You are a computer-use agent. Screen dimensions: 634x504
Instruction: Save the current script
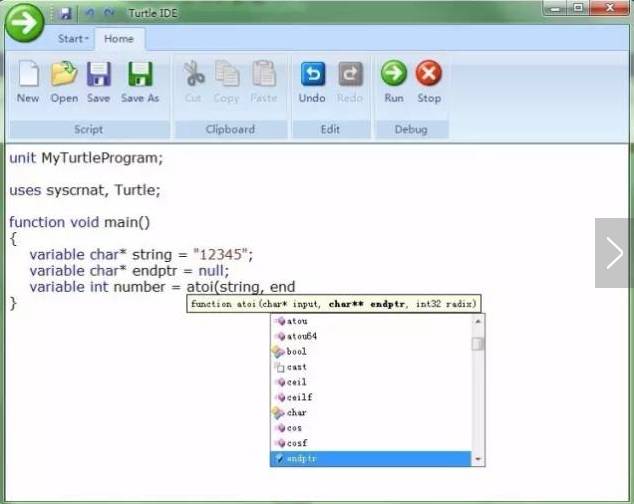click(x=99, y=82)
